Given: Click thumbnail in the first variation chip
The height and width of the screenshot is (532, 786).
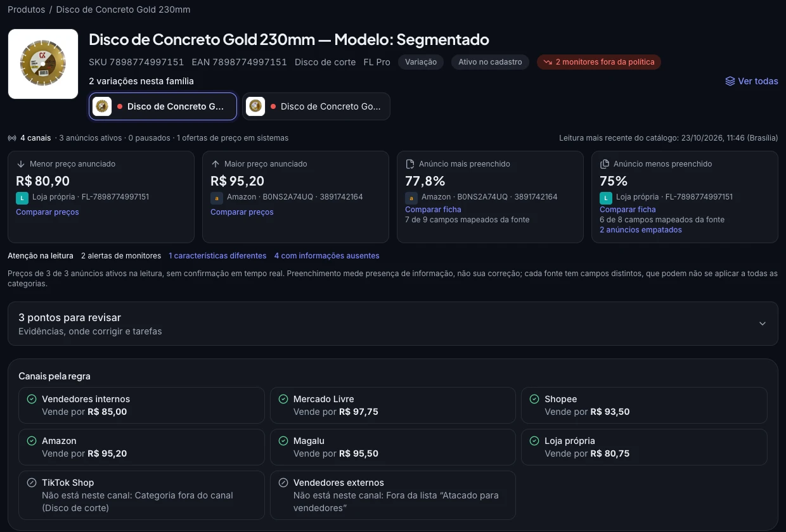Looking at the screenshot, I should pos(102,106).
